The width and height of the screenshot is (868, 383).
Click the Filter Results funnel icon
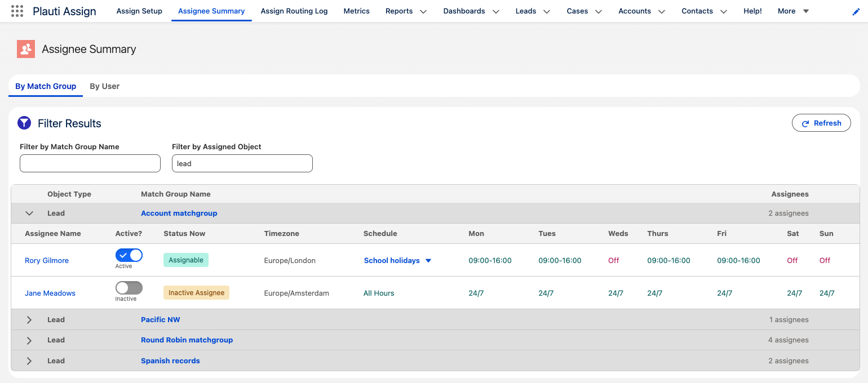point(24,123)
